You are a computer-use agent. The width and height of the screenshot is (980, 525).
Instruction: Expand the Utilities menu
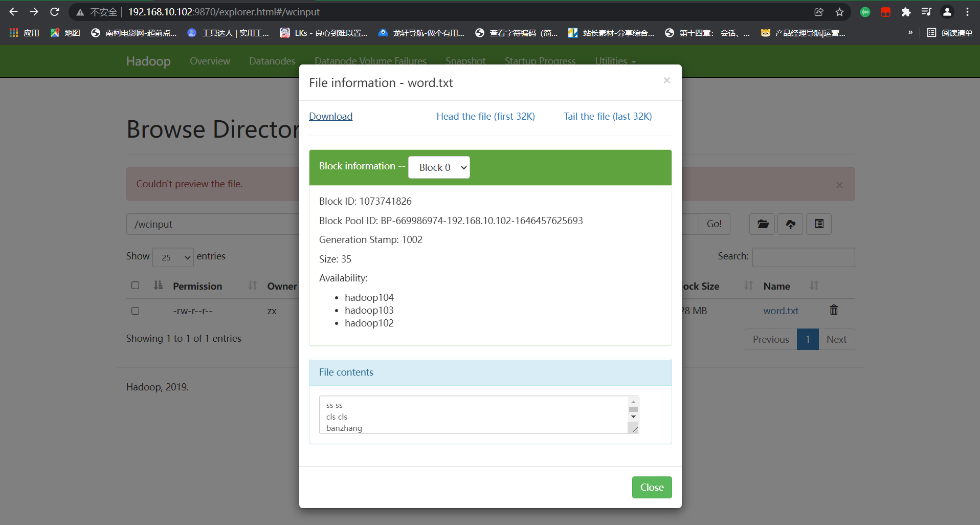click(x=615, y=61)
